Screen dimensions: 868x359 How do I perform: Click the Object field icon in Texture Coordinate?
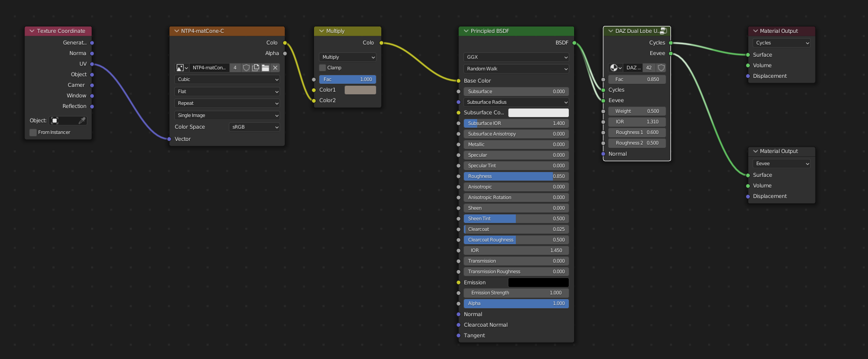coord(55,121)
